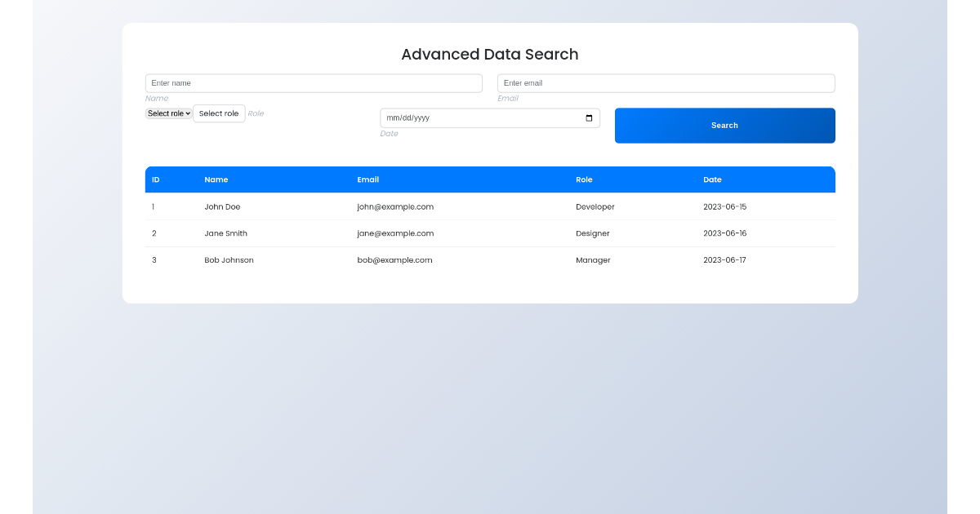This screenshot has width=980, height=514.
Task: Select the John Doe name cell
Action: pos(222,207)
